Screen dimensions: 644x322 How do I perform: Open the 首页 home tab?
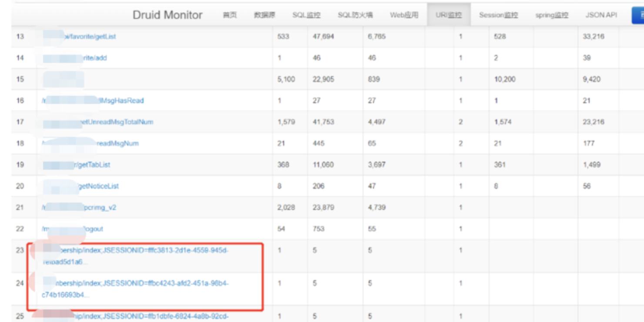(230, 15)
